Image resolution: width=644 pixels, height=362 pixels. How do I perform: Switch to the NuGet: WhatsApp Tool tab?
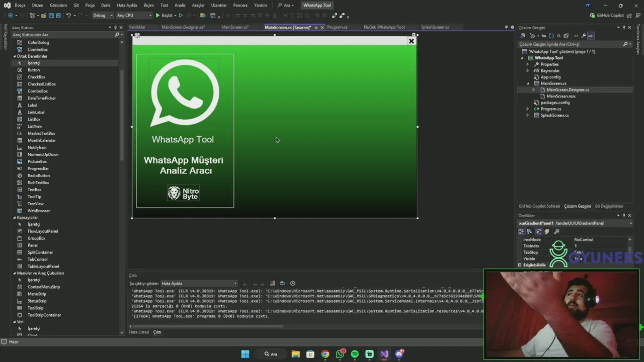click(x=384, y=27)
